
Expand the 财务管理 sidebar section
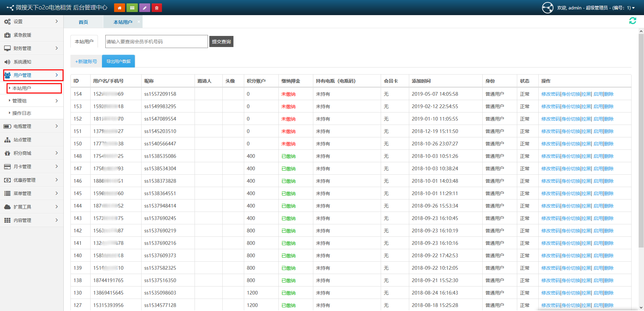[32, 48]
